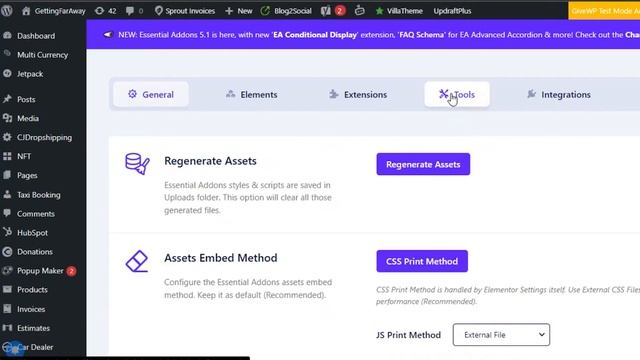This screenshot has height=360, width=640.
Task: Open Popup Maker menu item
Action: click(40, 271)
